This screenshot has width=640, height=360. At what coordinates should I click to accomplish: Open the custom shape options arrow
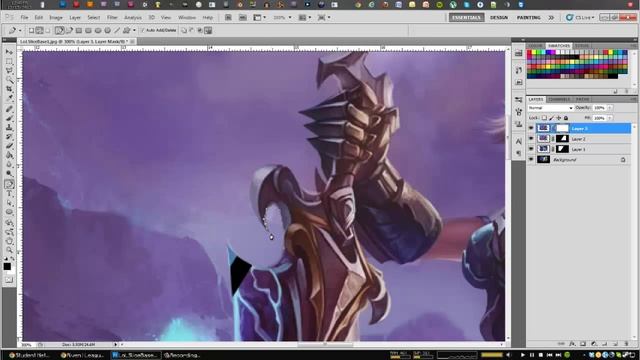[134, 31]
